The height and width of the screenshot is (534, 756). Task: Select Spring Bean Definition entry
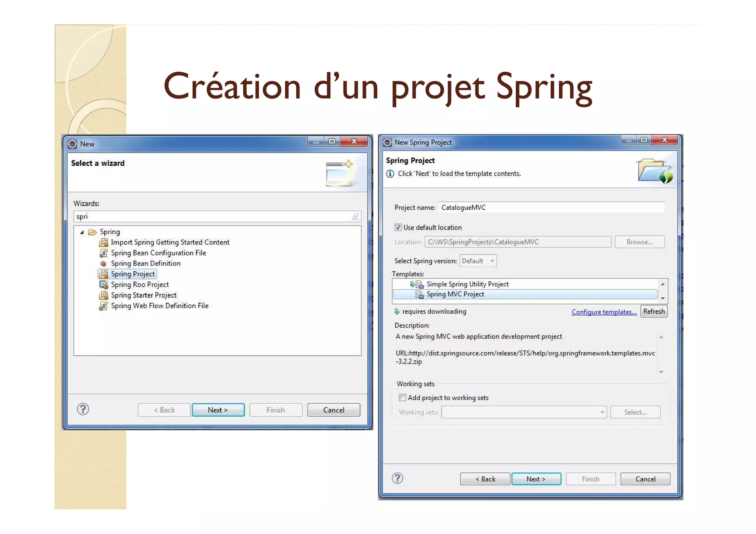tap(146, 263)
